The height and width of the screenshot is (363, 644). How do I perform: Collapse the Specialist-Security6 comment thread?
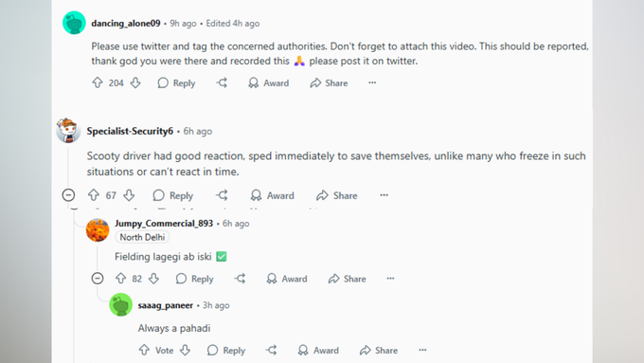pyautogui.click(x=68, y=195)
